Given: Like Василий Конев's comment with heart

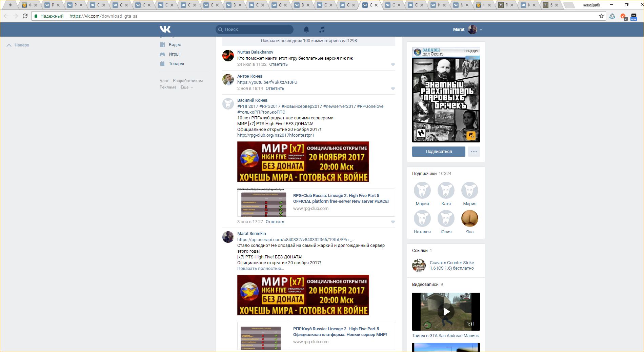Looking at the screenshot, I should coord(393,222).
